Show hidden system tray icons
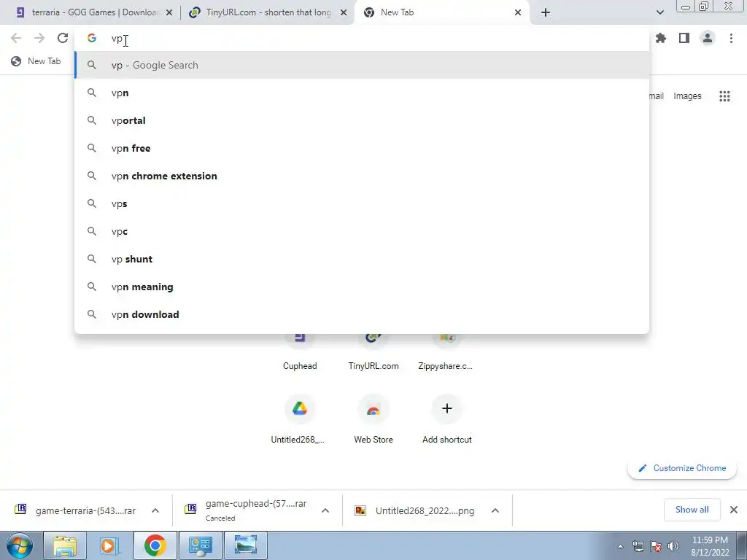 tap(620, 546)
